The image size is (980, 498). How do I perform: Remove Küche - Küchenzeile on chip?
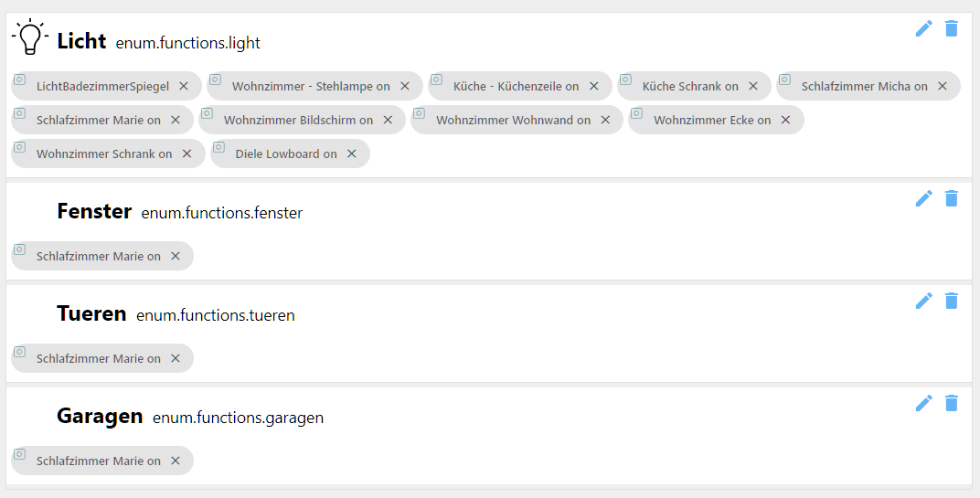point(593,86)
